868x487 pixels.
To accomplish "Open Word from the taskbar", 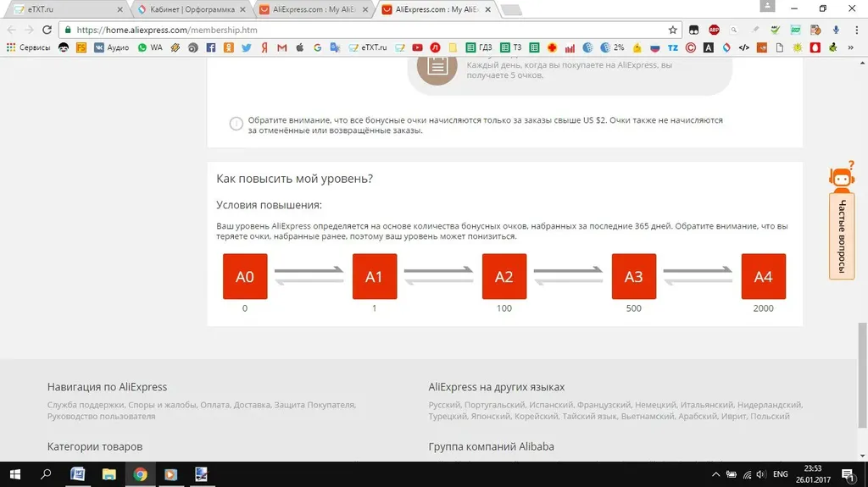I will click(77, 474).
